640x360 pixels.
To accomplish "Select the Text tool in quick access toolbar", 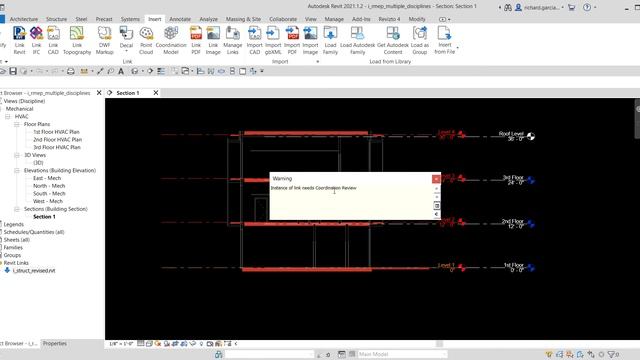I will click(121, 71).
